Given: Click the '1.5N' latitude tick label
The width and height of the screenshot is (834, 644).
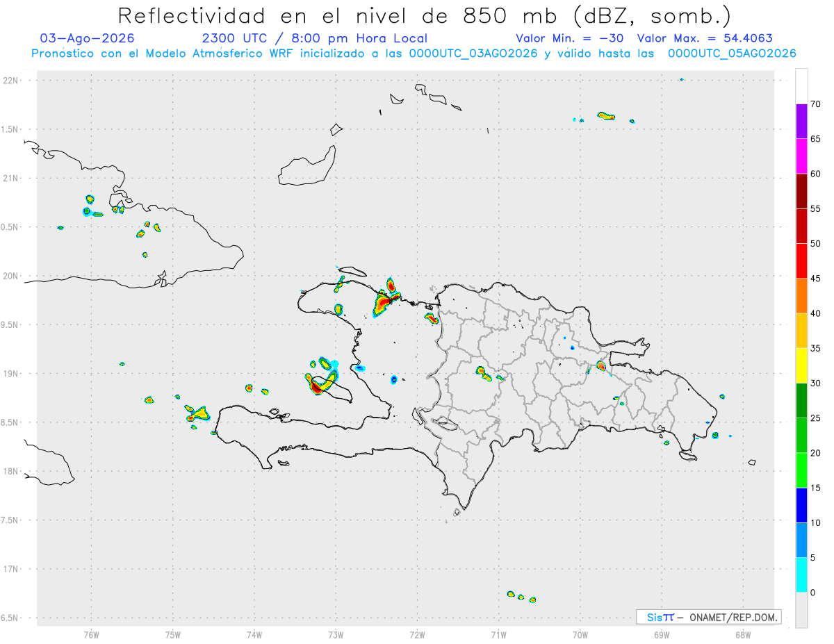Looking at the screenshot, I should point(10,129).
